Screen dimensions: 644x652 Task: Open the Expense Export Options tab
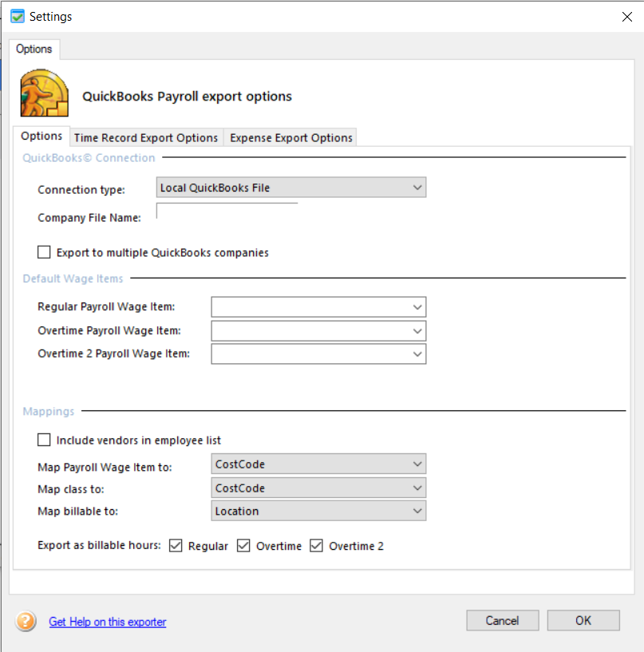(291, 137)
